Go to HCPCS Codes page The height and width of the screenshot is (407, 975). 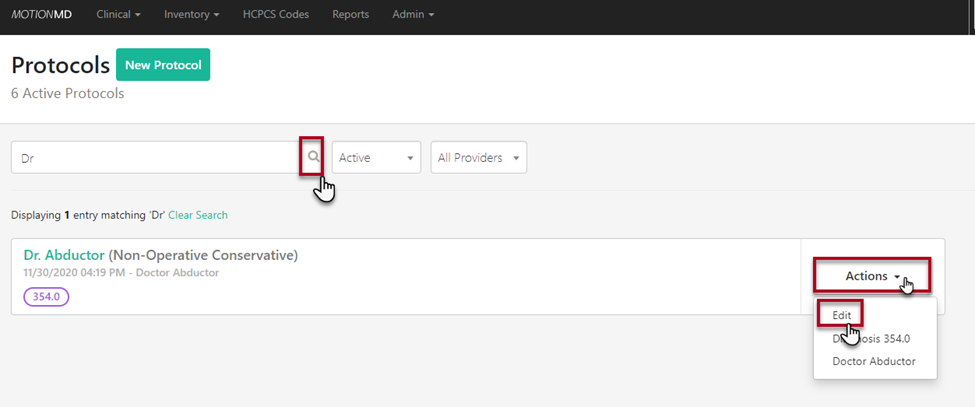click(x=276, y=15)
